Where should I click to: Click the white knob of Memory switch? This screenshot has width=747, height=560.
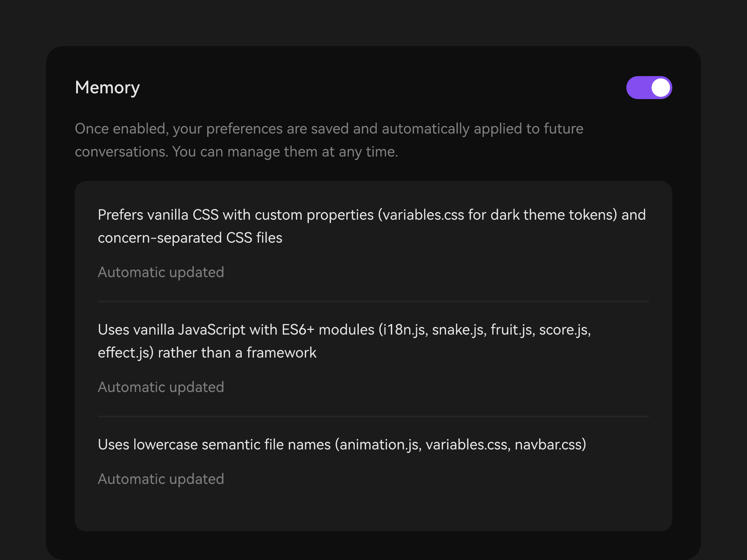(660, 88)
